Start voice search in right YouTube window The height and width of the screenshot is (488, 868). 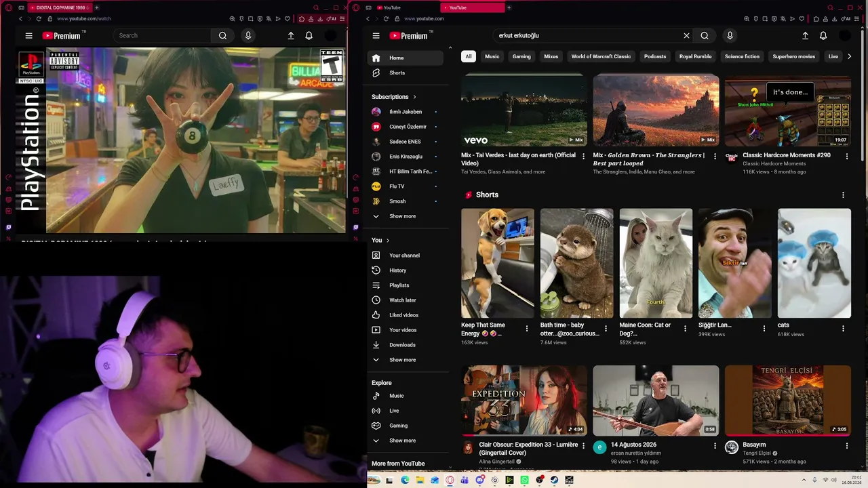point(730,36)
